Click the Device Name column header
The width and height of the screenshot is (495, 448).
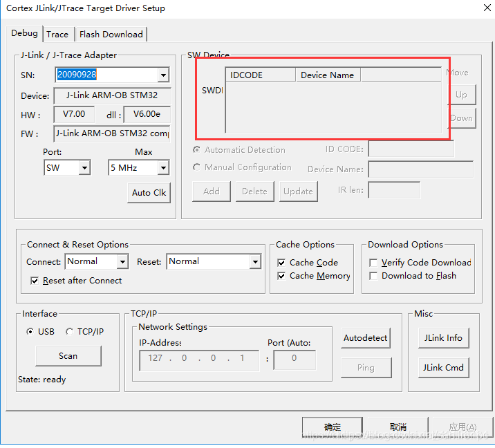point(328,75)
